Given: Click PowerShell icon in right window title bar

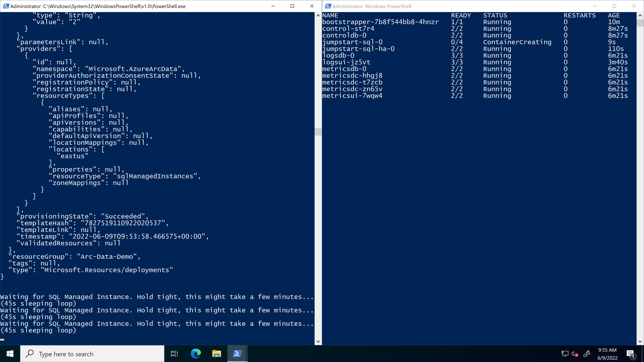Looking at the screenshot, I should [328, 6].
